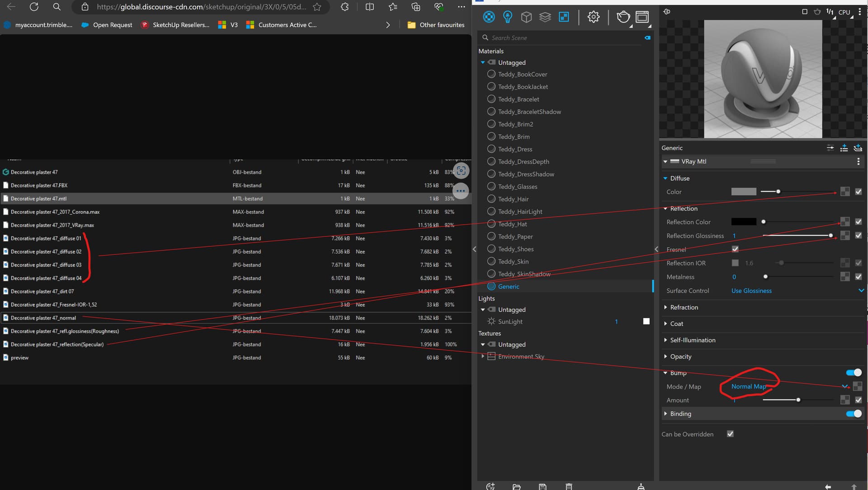Click the browser search magnifier icon
This screenshot has width=868, height=490.
[57, 7]
